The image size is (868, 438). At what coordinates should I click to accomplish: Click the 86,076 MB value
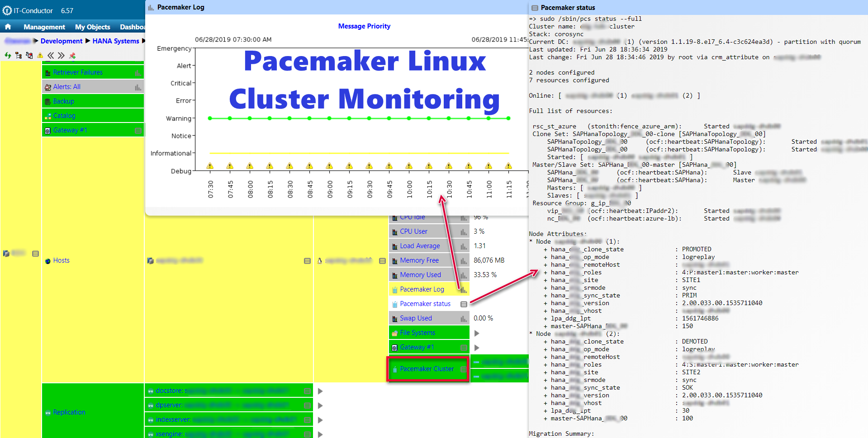[489, 260]
